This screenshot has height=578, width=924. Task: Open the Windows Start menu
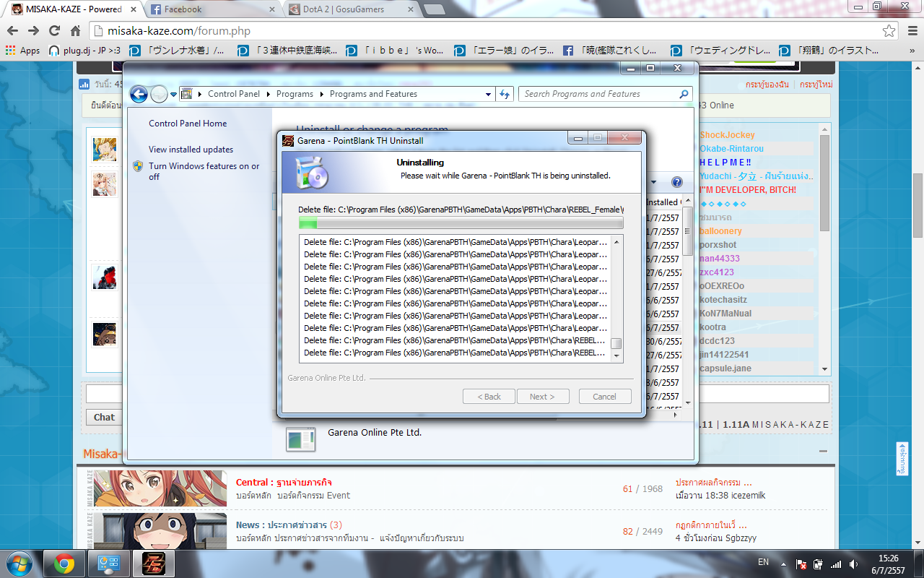click(x=19, y=563)
